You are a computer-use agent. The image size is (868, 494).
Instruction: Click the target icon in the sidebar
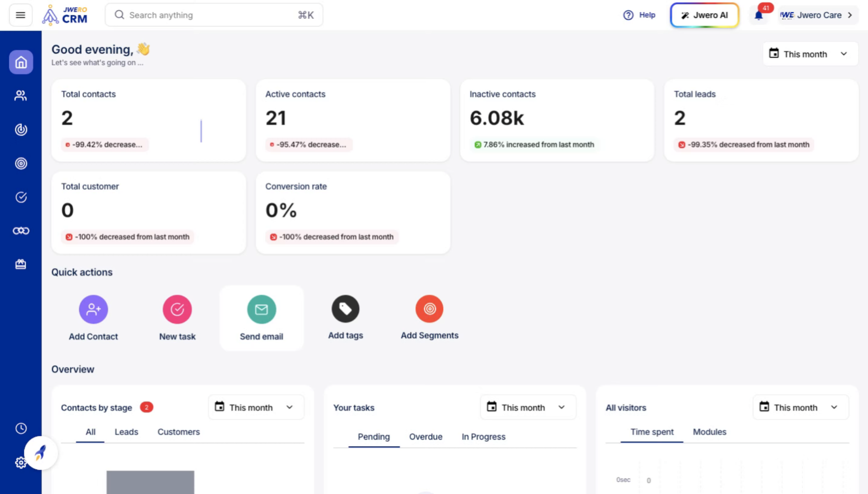21,163
